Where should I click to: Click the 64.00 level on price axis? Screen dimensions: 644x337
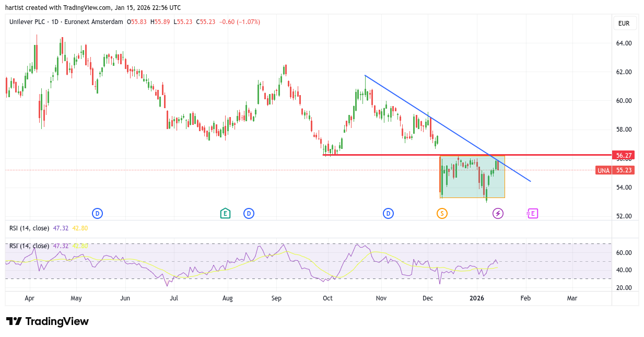624,43
